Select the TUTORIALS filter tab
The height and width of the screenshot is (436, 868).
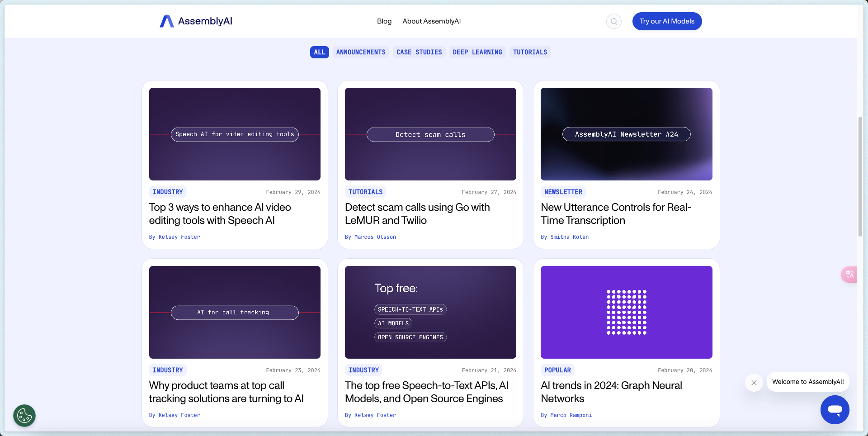[530, 52]
